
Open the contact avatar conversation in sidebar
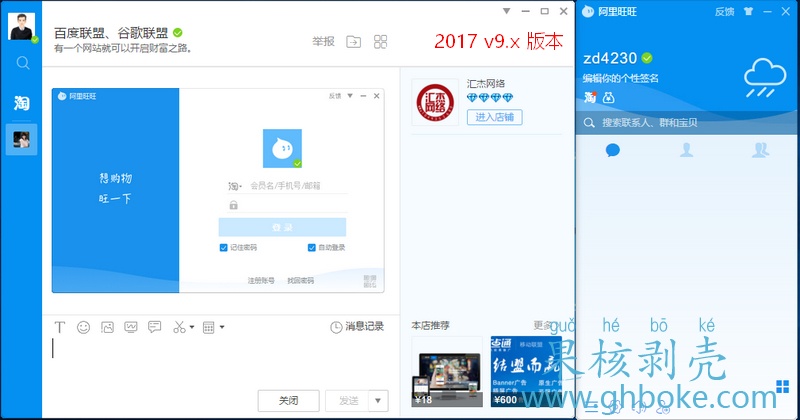(21, 139)
